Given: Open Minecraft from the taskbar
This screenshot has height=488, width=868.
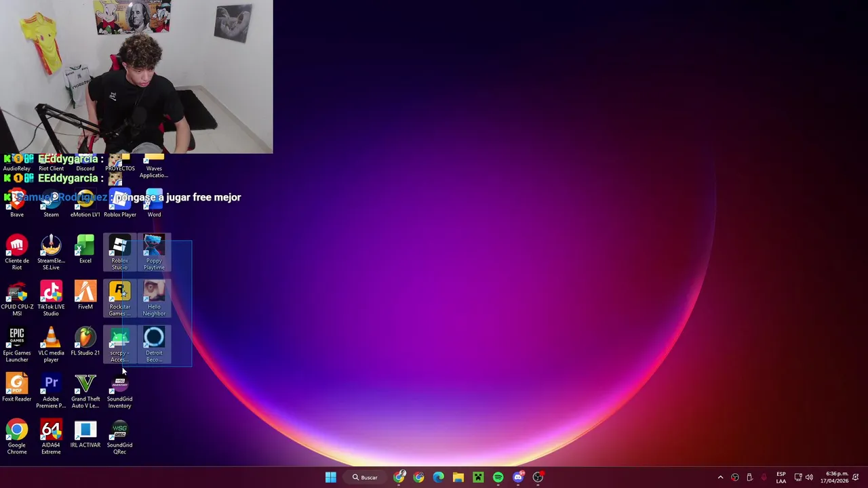Looking at the screenshot, I should pyautogui.click(x=478, y=477).
